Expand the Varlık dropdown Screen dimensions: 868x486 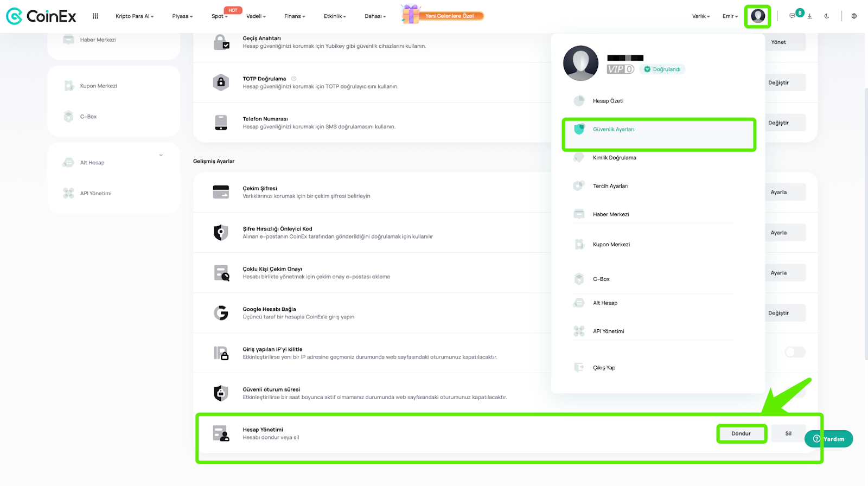tap(701, 16)
